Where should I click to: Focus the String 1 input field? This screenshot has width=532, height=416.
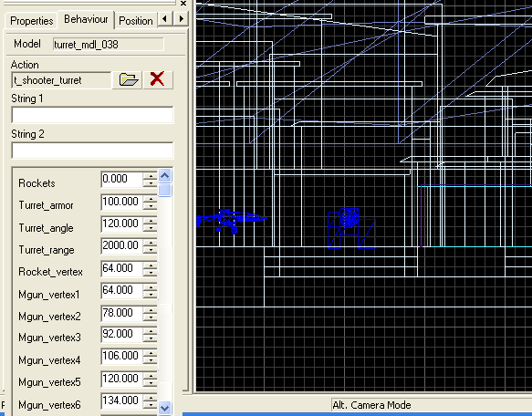tap(93, 115)
